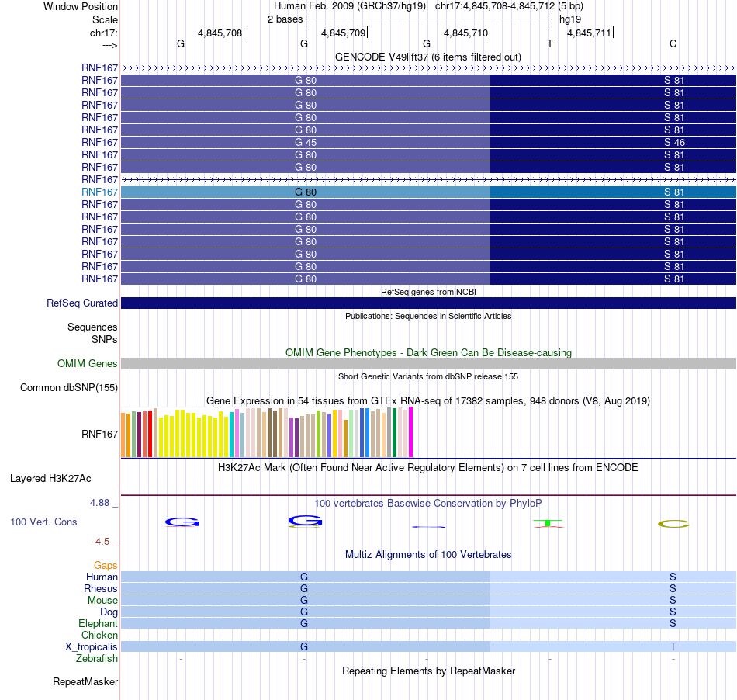Viewport: 737px width, 700px height.
Task: Click the highlighted transcript's S 81 codon
Action: pyautogui.click(x=613, y=192)
